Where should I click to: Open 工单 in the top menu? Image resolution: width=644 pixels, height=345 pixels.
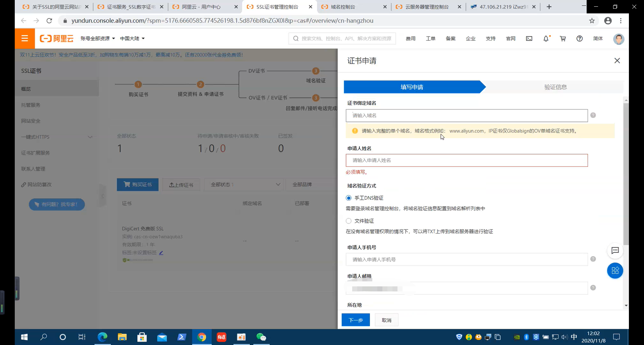coord(431,39)
